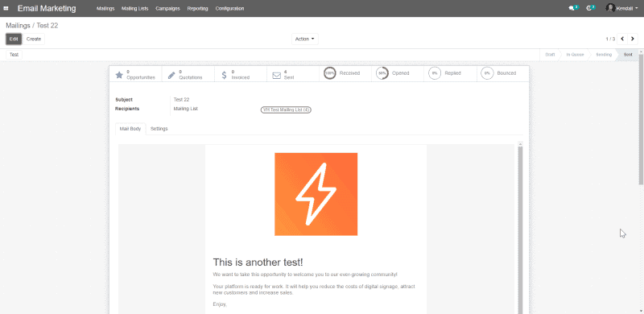
Task: Click the 'Your platform is ready' paragraph
Action: tap(315, 289)
